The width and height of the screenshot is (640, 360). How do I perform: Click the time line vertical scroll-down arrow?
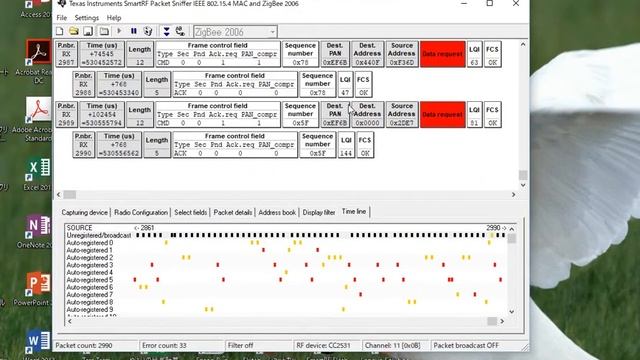pos(512,312)
